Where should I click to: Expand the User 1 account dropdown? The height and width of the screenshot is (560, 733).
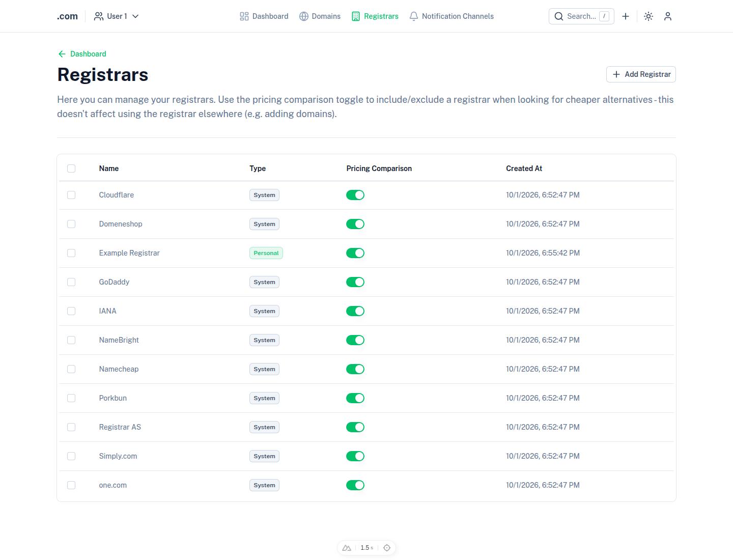click(x=117, y=16)
